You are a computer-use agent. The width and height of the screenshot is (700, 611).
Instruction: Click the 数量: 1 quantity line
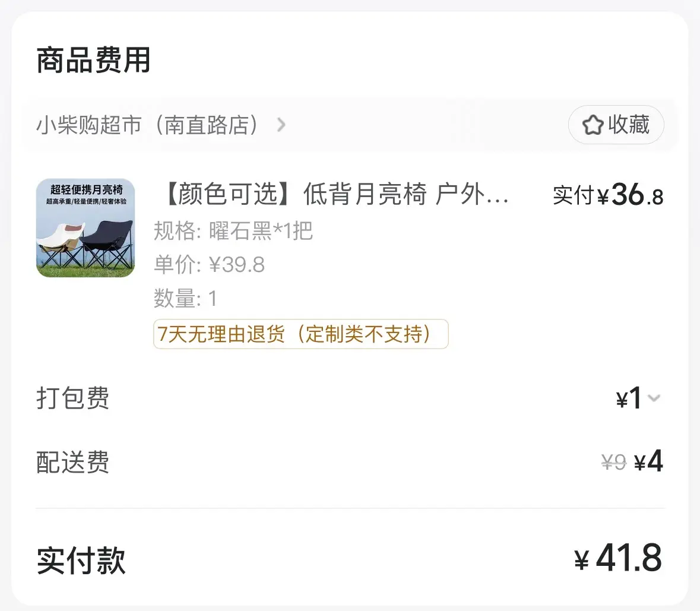tap(185, 298)
